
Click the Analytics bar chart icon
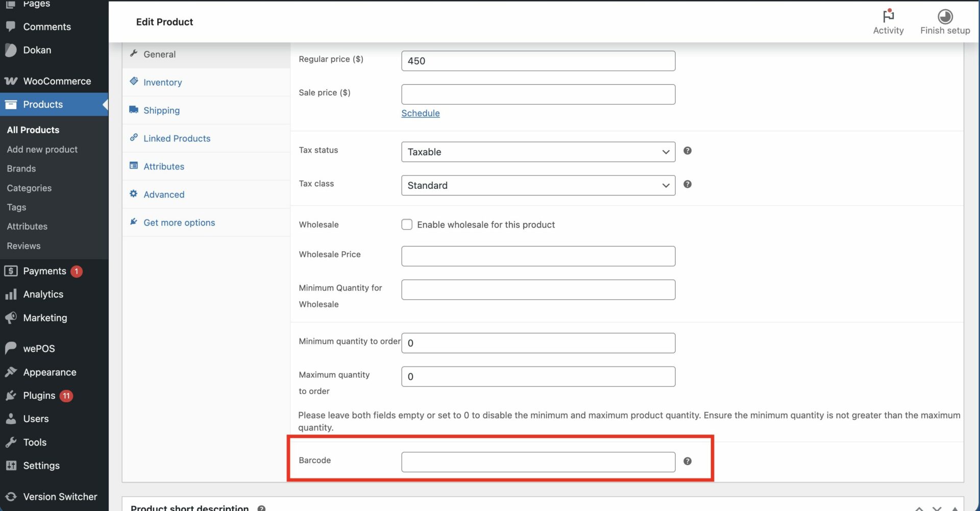pyautogui.click(x=11, y=295)
